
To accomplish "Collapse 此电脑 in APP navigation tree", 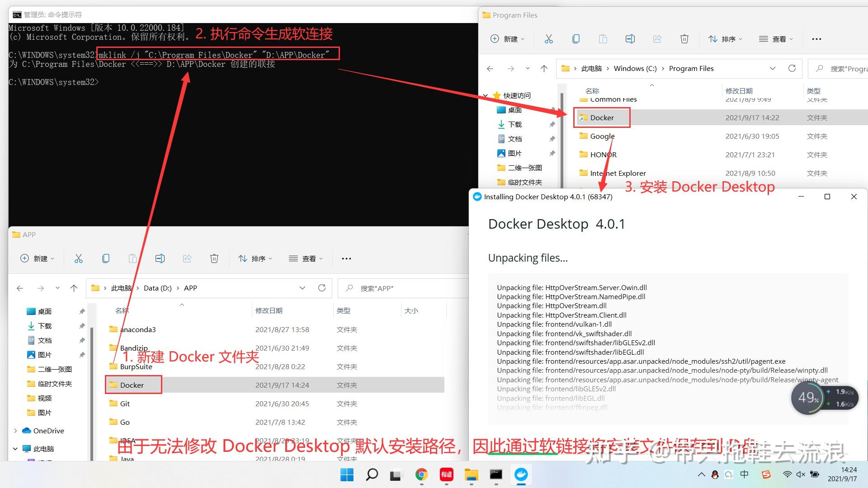I will (x=15, y=449).
